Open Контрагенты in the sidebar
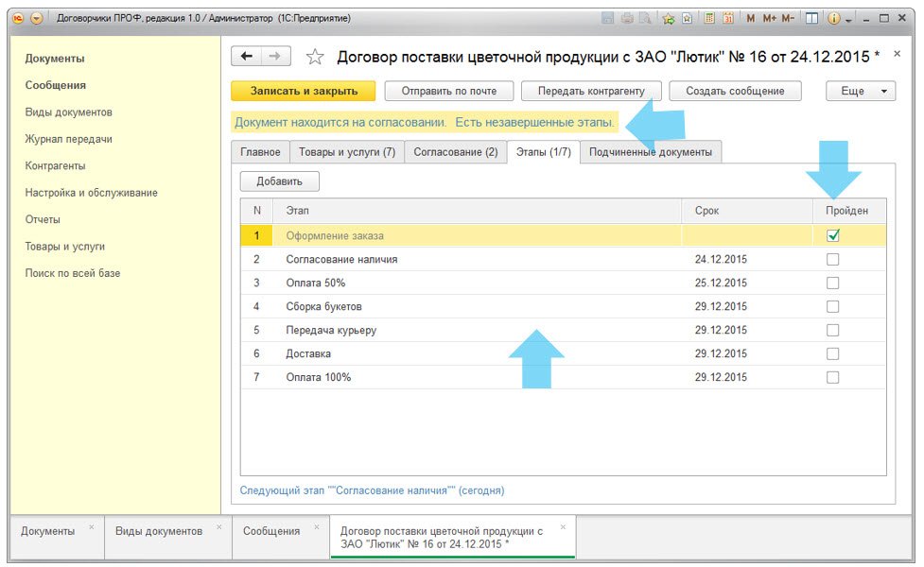This screenshot has width=924, height=567. coord(55,166)
